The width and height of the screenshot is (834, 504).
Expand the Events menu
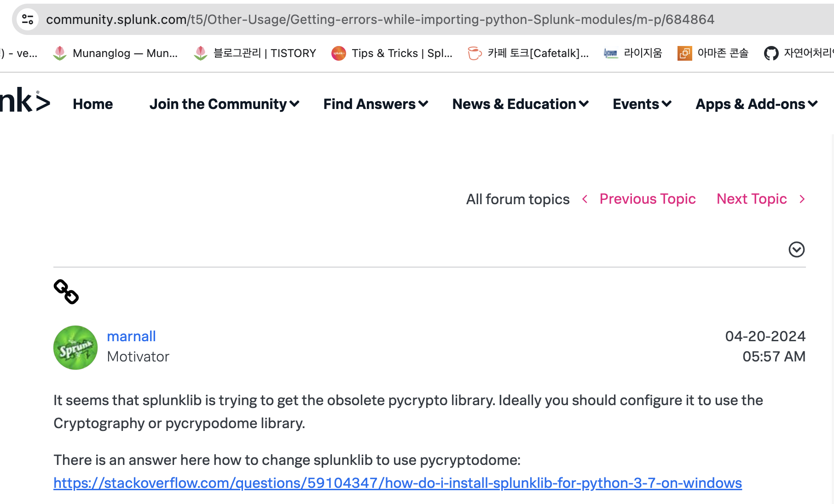[642, 104]
